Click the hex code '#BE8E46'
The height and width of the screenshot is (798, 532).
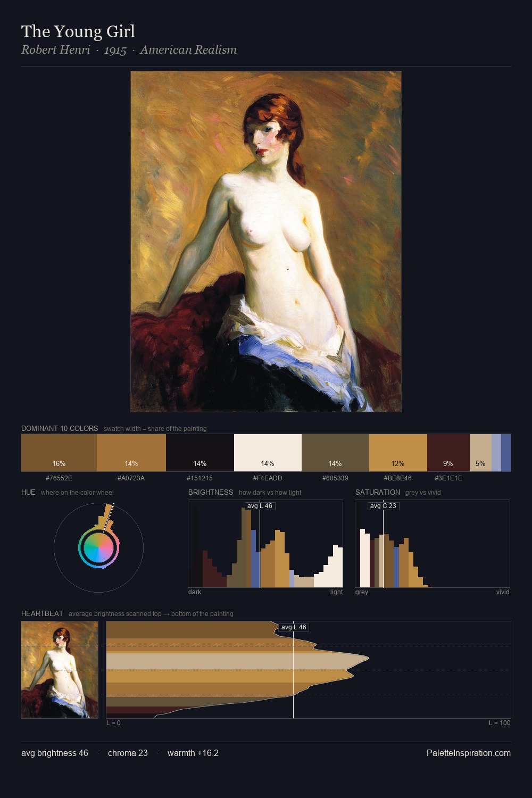(398, 478)
